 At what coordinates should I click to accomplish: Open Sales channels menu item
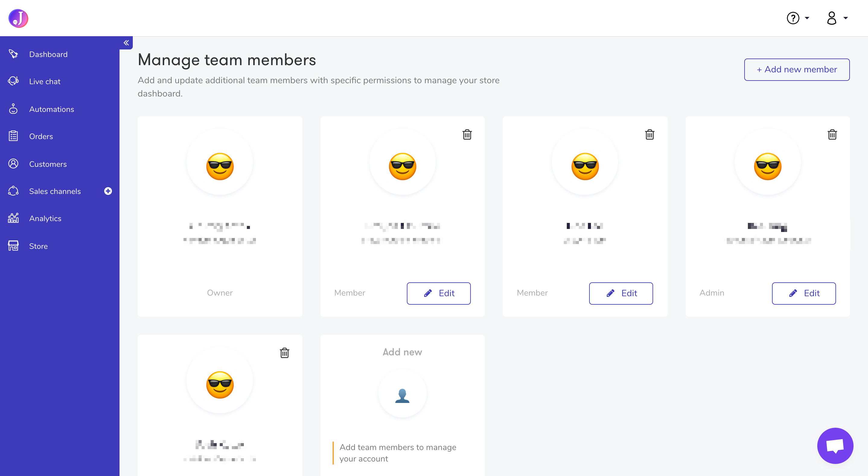55,191
